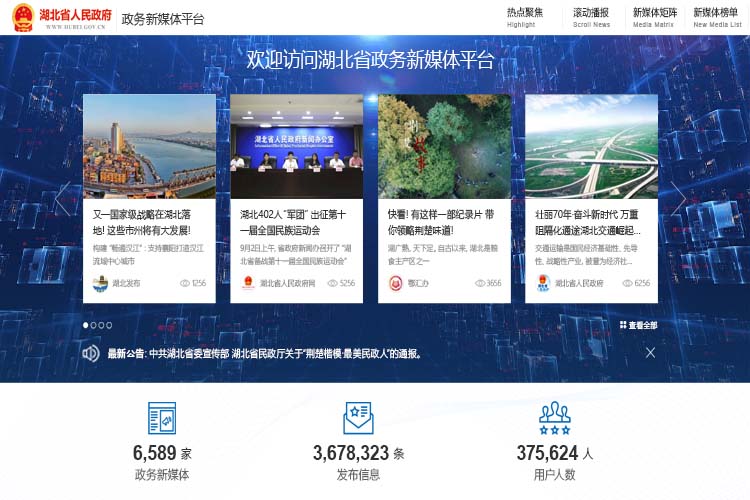Open 新媒体榜单 New Media List
750x500 pixels.
tap(717, 17)
